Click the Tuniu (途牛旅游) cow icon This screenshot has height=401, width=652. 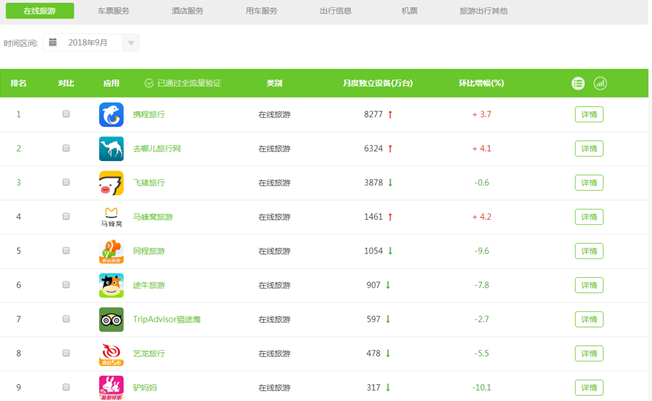click(111, 285)
